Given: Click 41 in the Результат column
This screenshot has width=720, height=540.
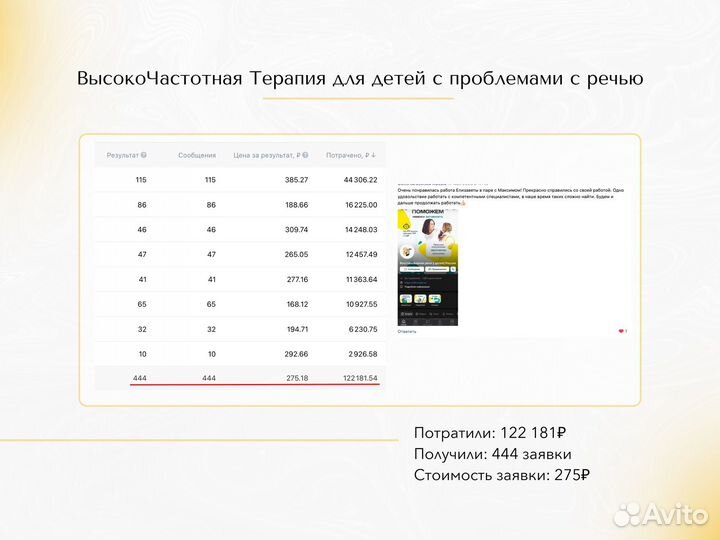Looking at the screenshot, I should point(142,279).
